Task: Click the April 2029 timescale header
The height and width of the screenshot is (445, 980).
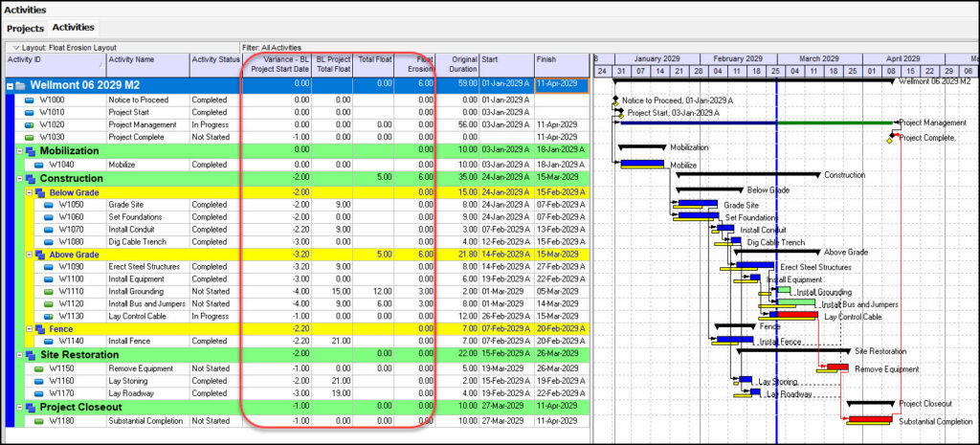Action: (903, 58)
